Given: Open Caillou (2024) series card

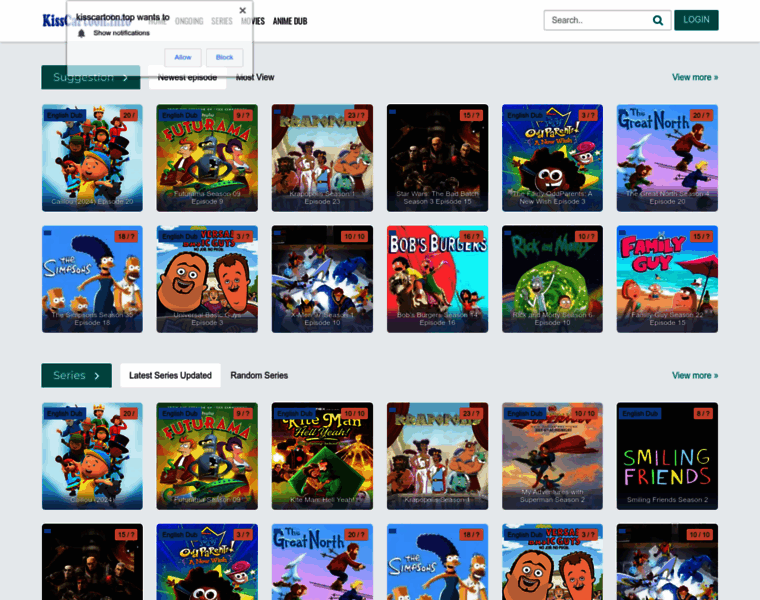Looking at the screenshot, I should pos(92,456).
